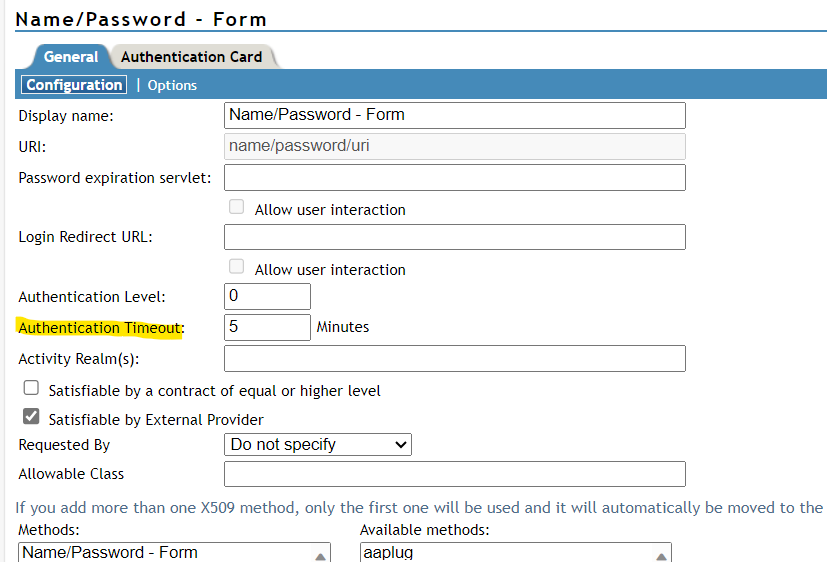Screen dimensions: 827x562
Task: Click the Login Redirect URL field
Action: (x=454, y=237)
